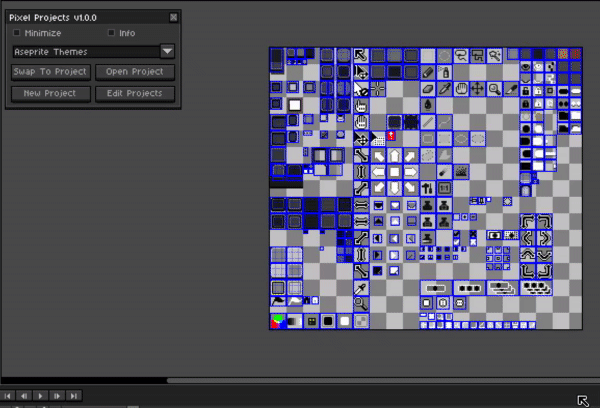This screenshot has height=408, width=600.
Task: Advance to the next frame
Action: pyautogui.click(x=57, y=396)
